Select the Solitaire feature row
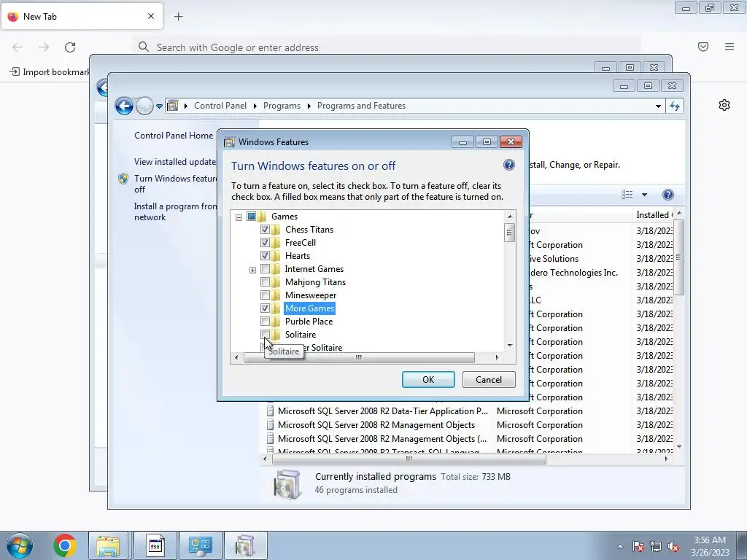 [x=300, y=335]
